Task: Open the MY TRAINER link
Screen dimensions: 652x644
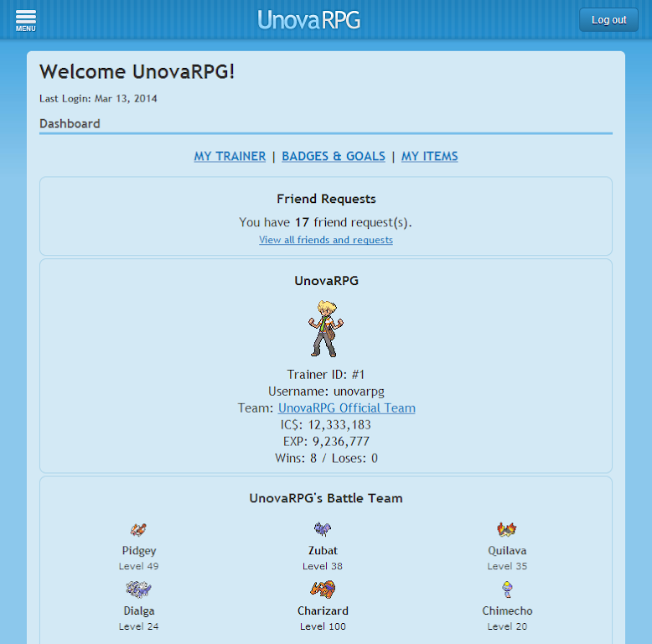Action: tap(230, 156)
